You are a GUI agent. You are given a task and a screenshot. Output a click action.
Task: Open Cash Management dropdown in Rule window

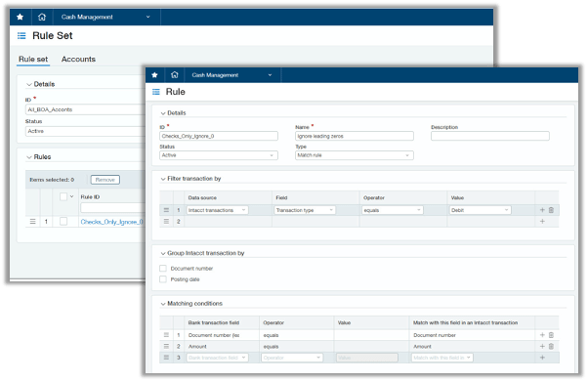click(x=232, y=75)
